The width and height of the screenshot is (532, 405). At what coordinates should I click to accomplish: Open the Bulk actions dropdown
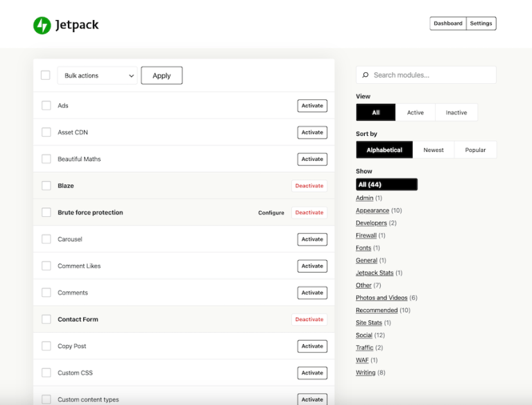tap(97, 76)
